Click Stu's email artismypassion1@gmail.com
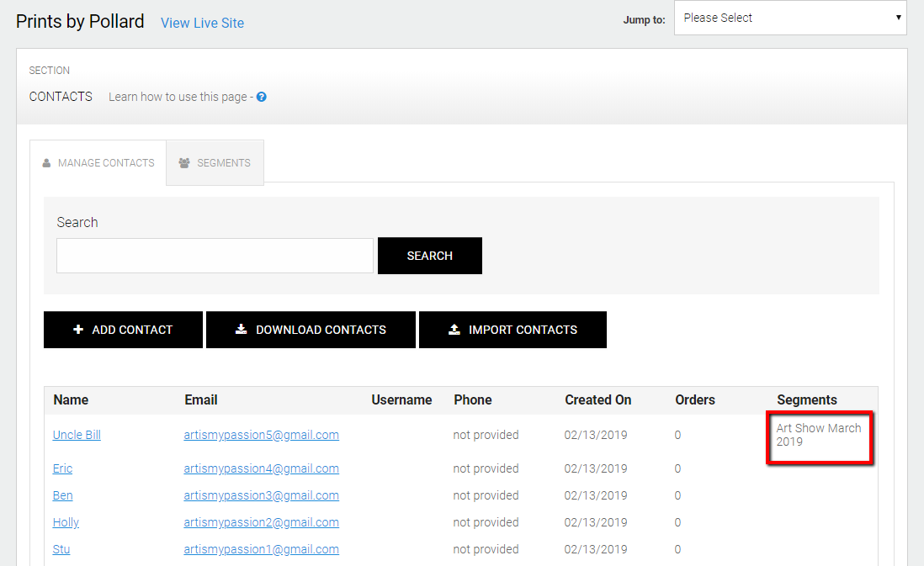The width and height of the screenshot is (924, 566). [x=261, y=549]
